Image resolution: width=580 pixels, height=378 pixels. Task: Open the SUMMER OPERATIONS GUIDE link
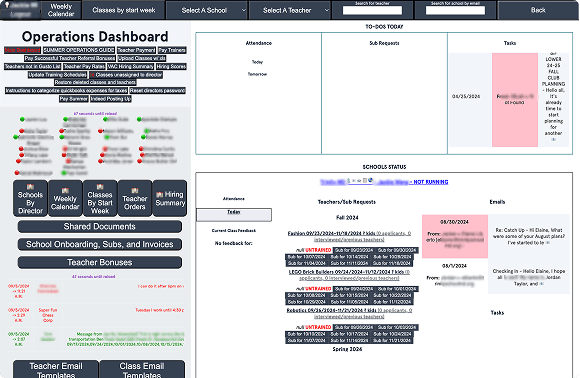pyautogui.click(x=79, y=50)
